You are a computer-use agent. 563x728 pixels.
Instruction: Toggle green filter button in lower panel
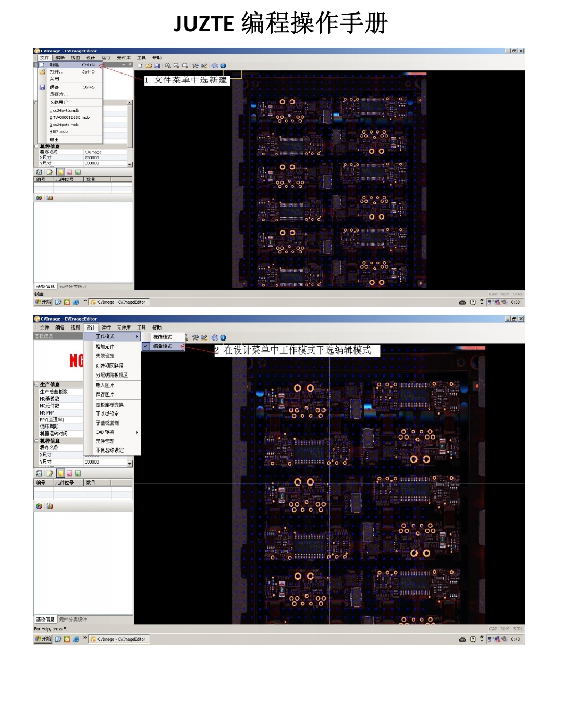[78, 474]
